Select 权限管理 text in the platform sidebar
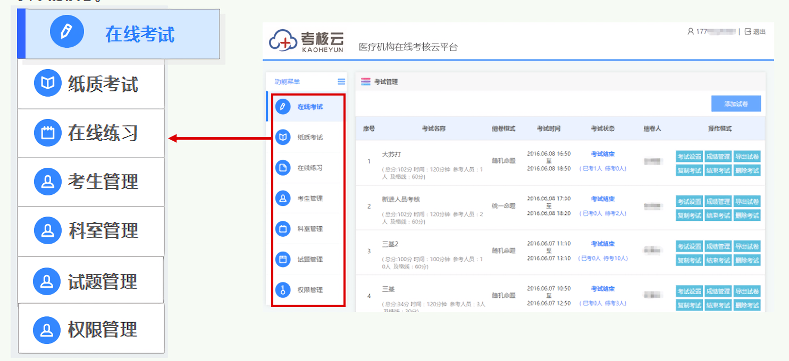The width and height of the screenshot is (789, 361). pyautogui.click(x=310, y=290)
